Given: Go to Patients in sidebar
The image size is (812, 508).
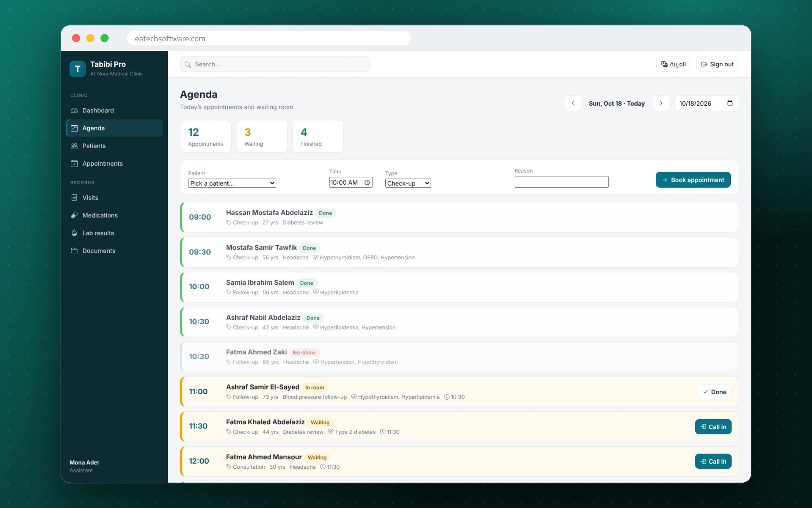Looking at the screenshot, I should coord(114,146).
